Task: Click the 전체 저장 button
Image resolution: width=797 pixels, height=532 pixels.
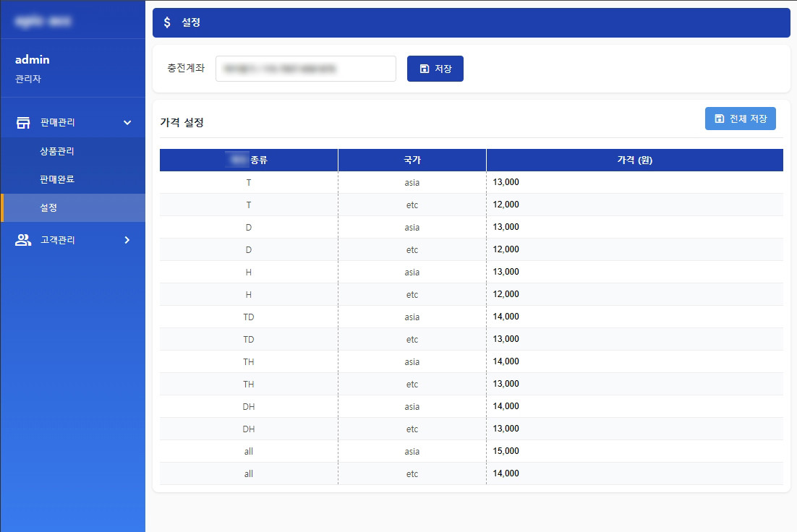Action: (740, 119)
